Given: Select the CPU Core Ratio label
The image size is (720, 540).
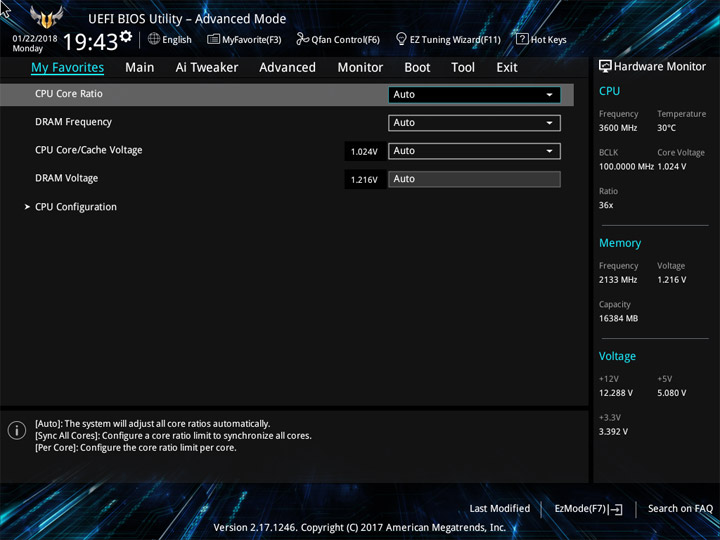Looking at the screenshot, I should [x=69, y=94].
